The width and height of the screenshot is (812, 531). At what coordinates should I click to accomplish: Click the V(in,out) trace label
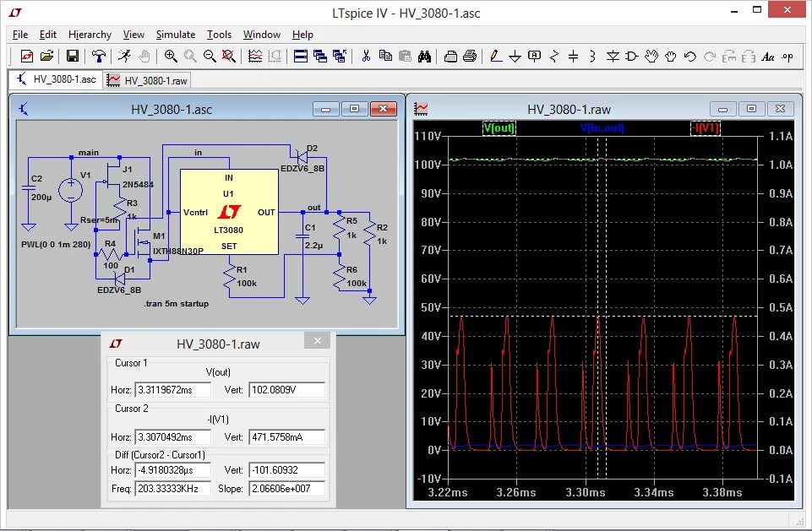[x=602, y=127]
